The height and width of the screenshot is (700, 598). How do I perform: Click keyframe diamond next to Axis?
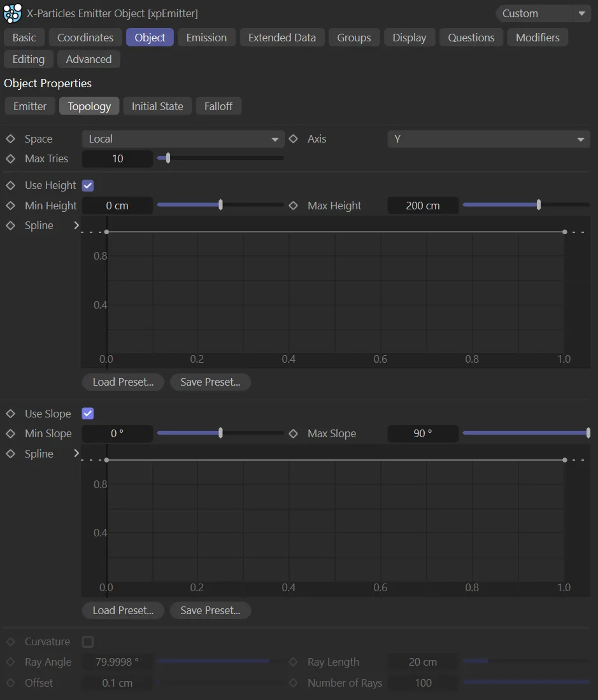point(293,139)
